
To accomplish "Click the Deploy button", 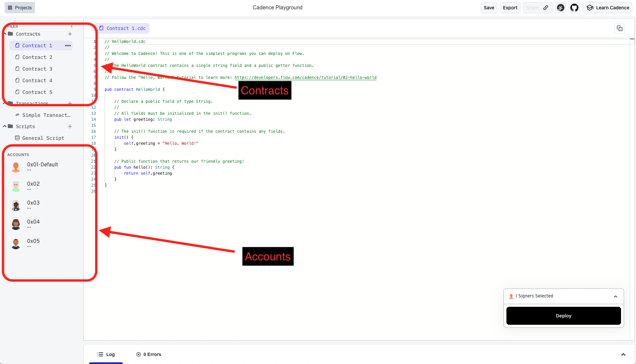I will coord(563,316).
